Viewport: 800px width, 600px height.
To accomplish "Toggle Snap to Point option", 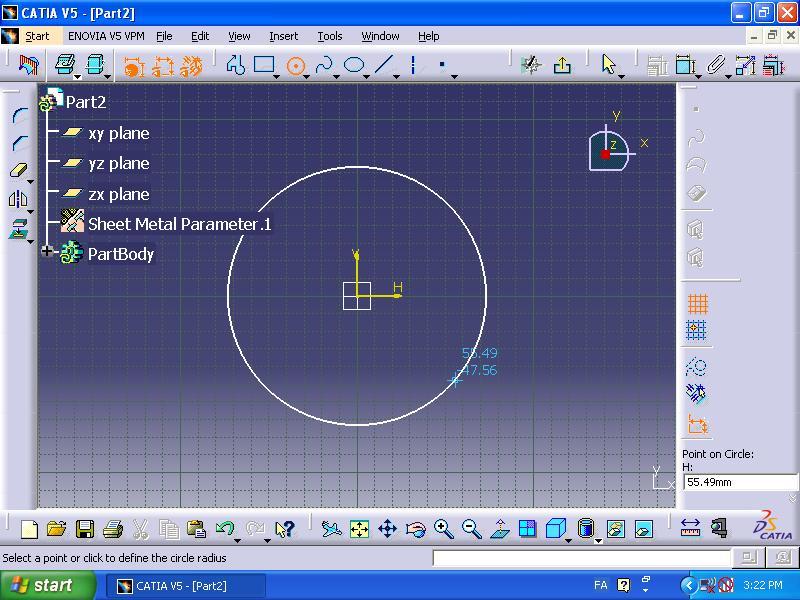I will (698, 330).
